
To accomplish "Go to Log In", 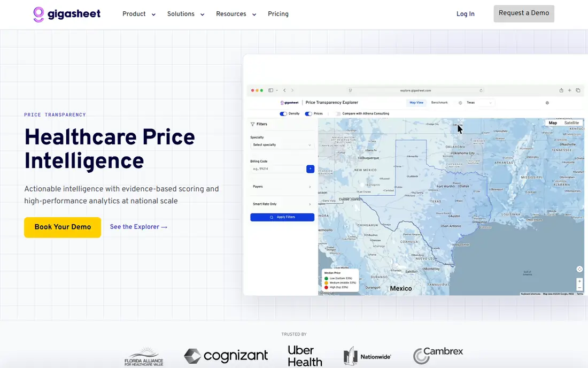I will pyautogui.click(x=466, y=14).
